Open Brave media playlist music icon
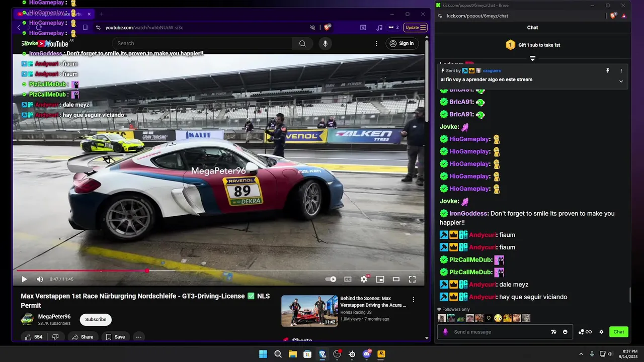The image size is (644, 362). (x=379, y=28)
